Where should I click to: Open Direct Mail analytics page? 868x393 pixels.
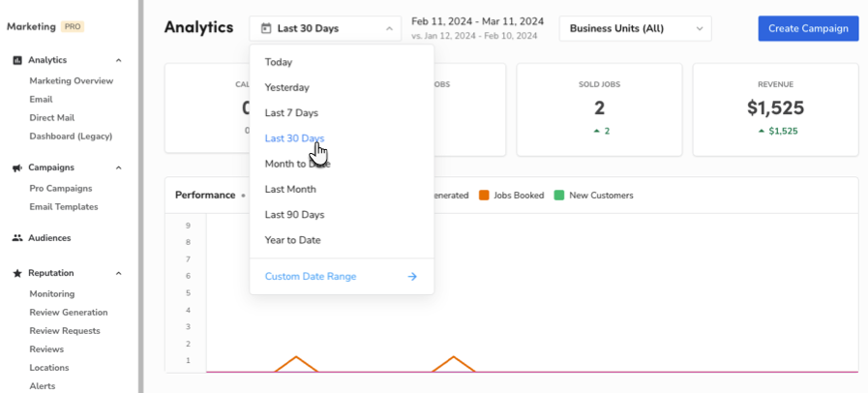[52, 118]
